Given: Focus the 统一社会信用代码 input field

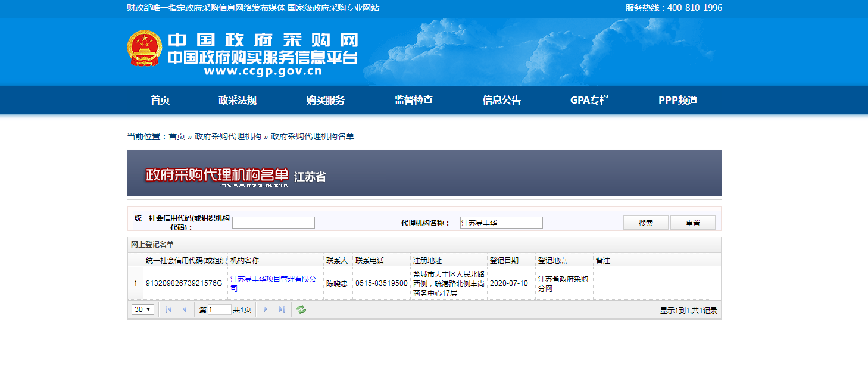Looking at the screenshot, I should tap(273, 223).
